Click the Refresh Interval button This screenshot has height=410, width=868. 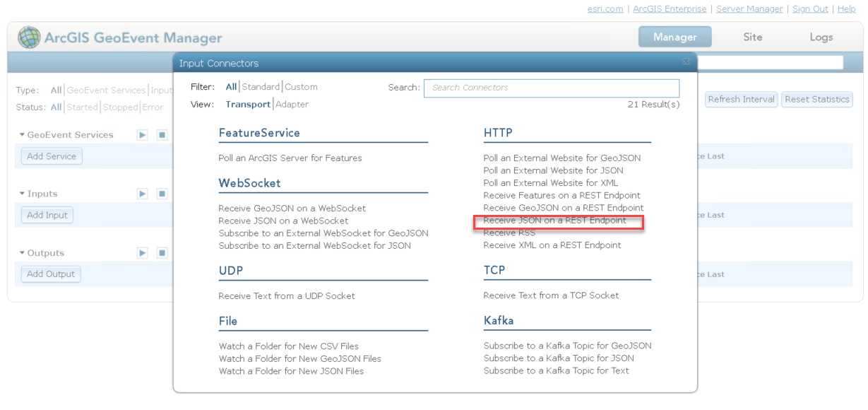pos(742,100)
